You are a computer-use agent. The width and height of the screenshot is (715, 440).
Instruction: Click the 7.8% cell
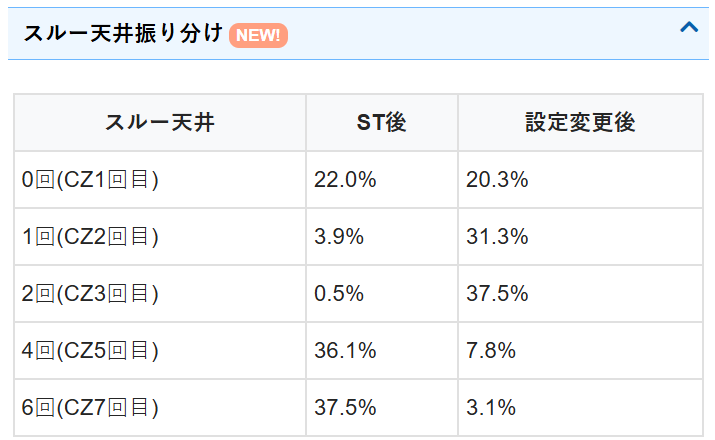tap(491, 350)
